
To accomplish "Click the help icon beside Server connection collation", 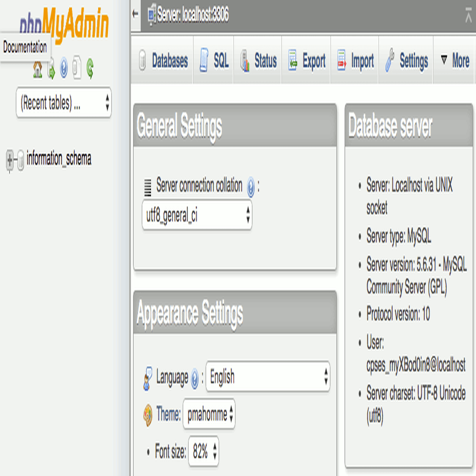I will 251,187.
